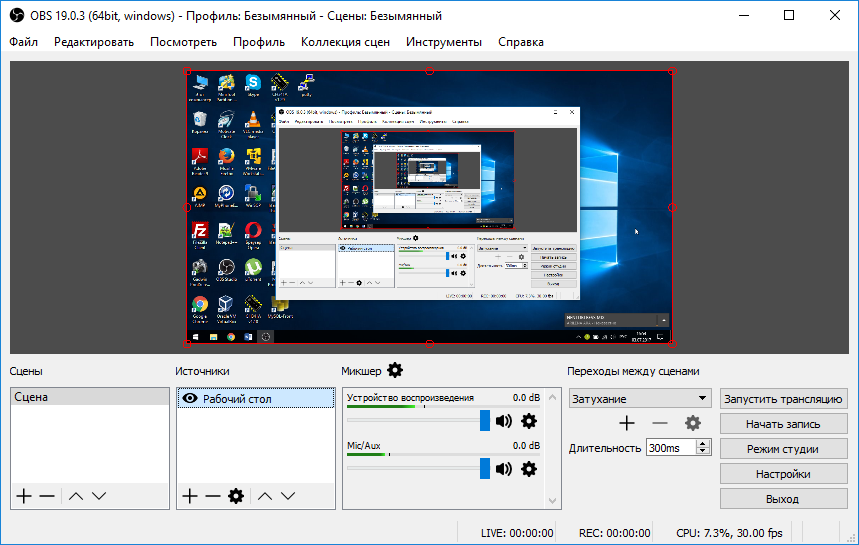Viewport: 859px width, 545px height.
Task: Click CPU usage status text
Action: coord(729,533)
